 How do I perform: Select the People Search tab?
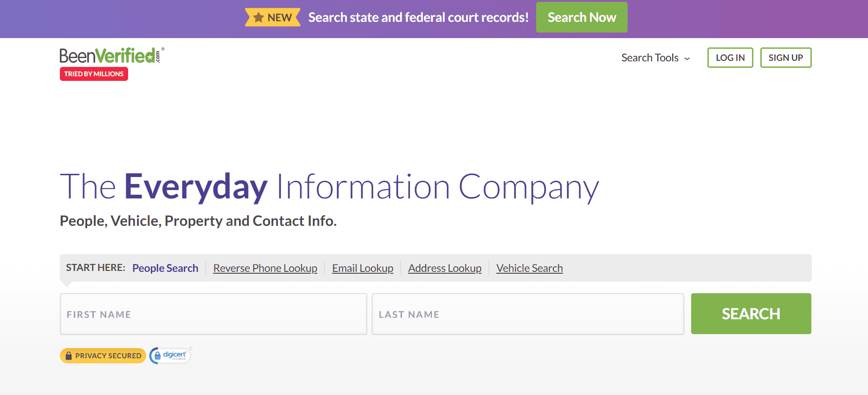[165, 268]
